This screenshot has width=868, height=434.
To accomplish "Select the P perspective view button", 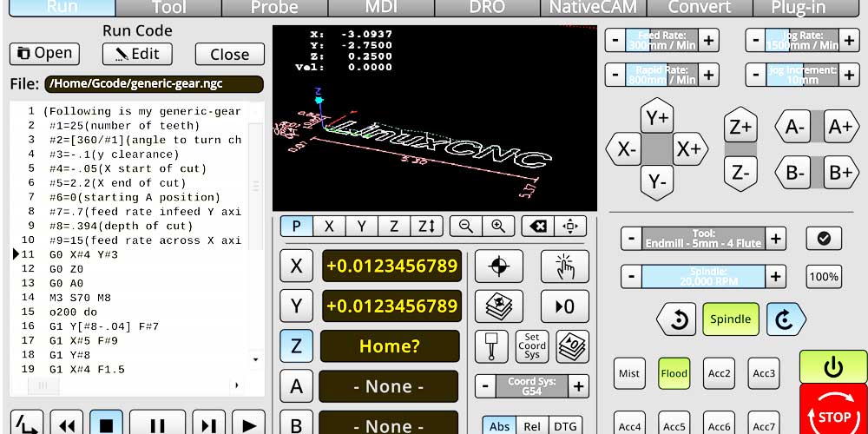I will click(x=296, y=227).
